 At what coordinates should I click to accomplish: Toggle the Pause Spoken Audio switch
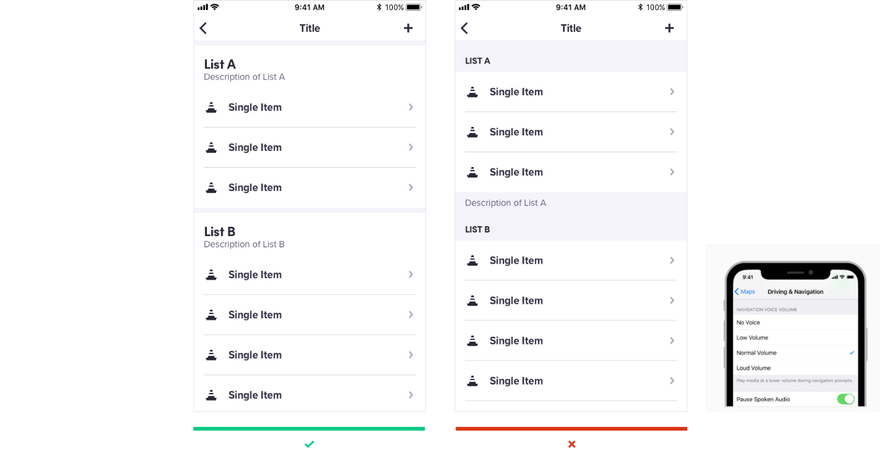click(845, 399)
